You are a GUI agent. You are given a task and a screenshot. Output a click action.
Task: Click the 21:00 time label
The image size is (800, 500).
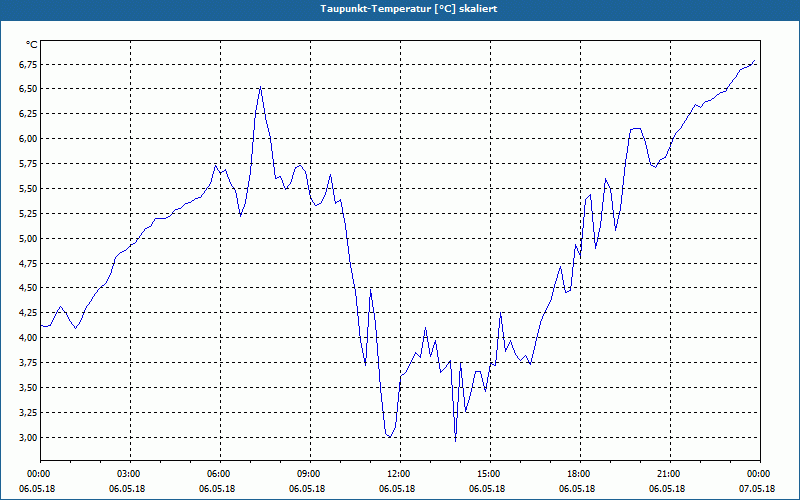coord(670,474)
